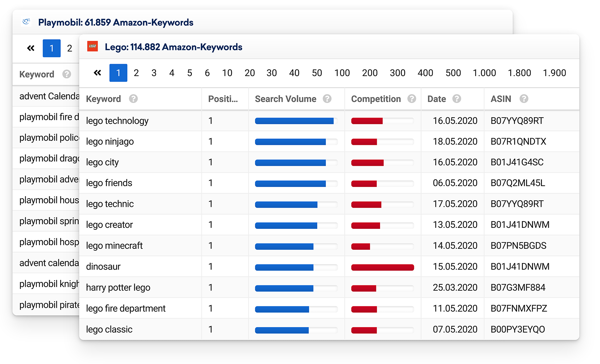600x364 pixels.
Task: Click keyword 'lego classic'
Action: [109, 329]
